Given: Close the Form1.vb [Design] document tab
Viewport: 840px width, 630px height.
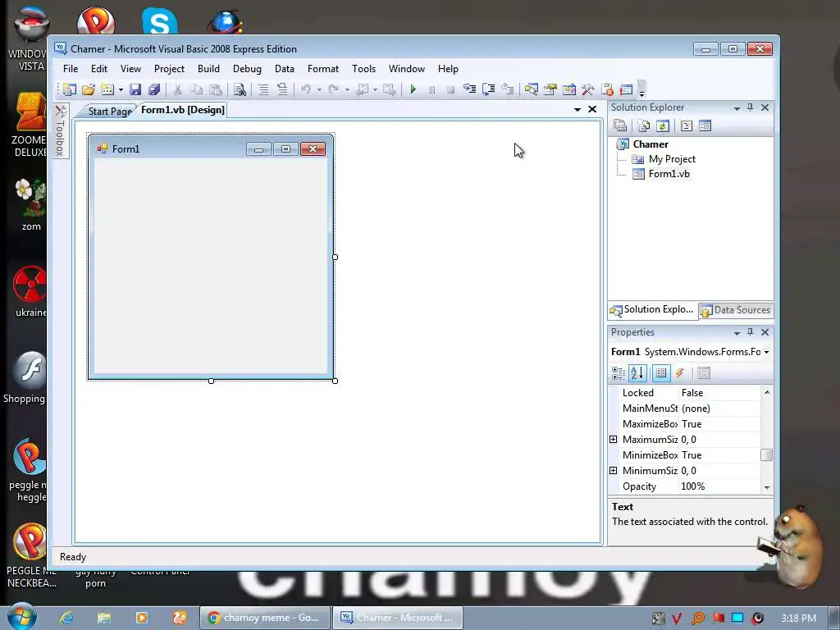Looking at the screenshot, I should [592, 109].
